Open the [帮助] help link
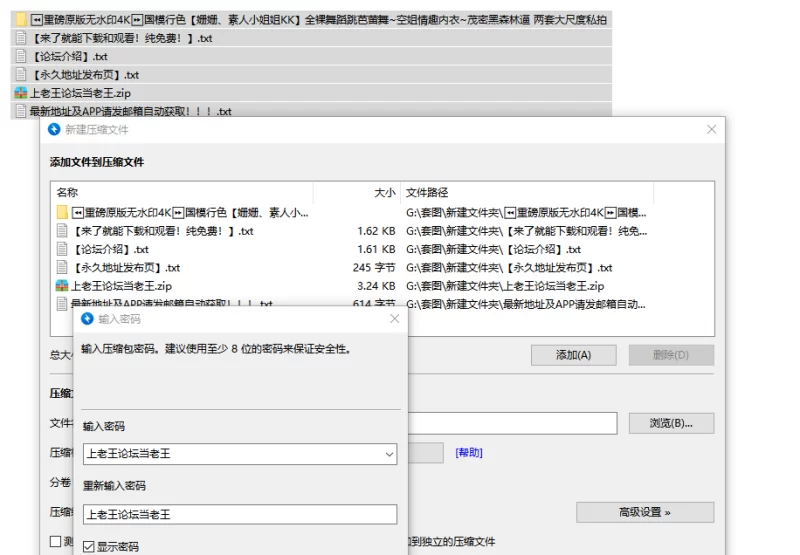800x555 pixels. (468, 453)
